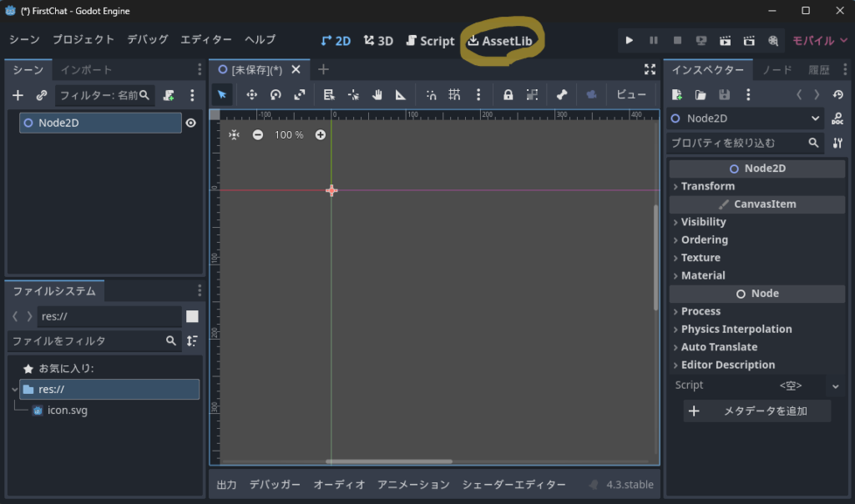Zoom in on the 2D canvas

click(x=321, y=134)
